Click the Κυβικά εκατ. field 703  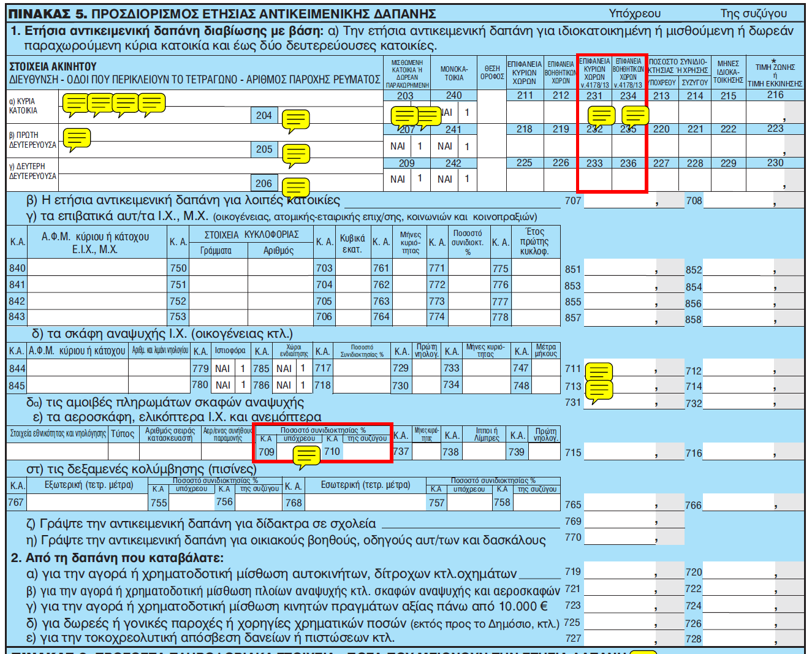352,268
